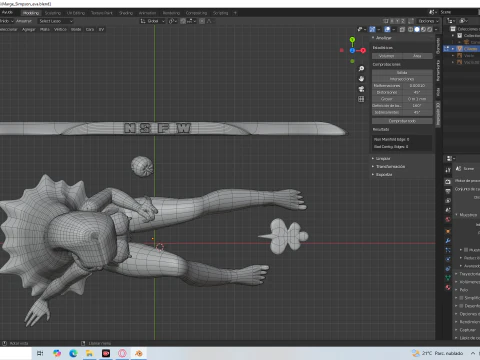Open the Output properties tab icon

tap(448, 191)
